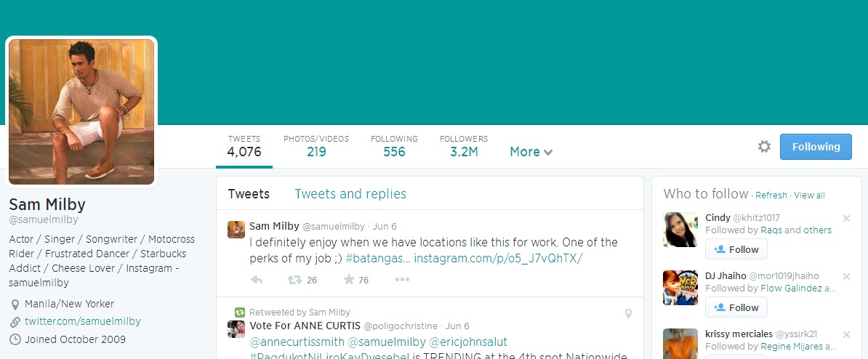Click @annecurtissmith mention
The width and height of the screenshot is (868, 359).
297,342
